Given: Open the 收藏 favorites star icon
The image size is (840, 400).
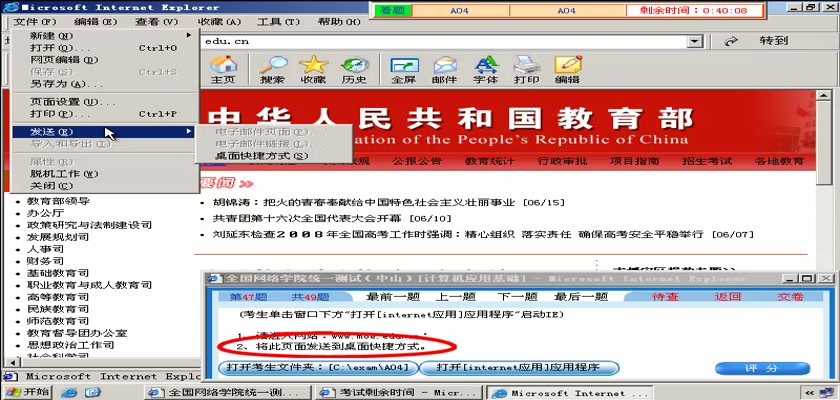Looking at the screenshot, I should [x=313, y=70].
